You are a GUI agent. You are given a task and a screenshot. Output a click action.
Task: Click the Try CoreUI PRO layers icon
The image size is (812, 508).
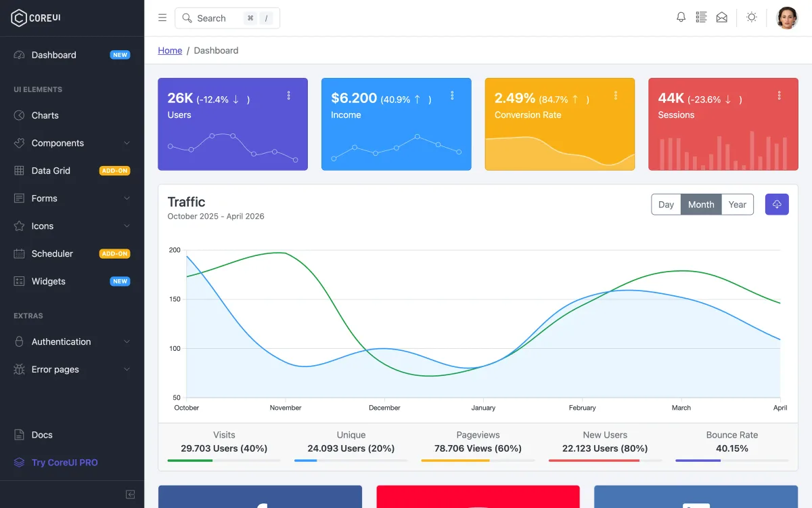[19, 463]
